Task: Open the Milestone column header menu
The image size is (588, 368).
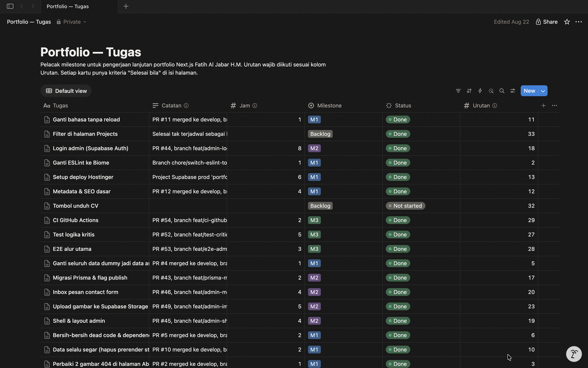Action: click(x=343, y=105)
